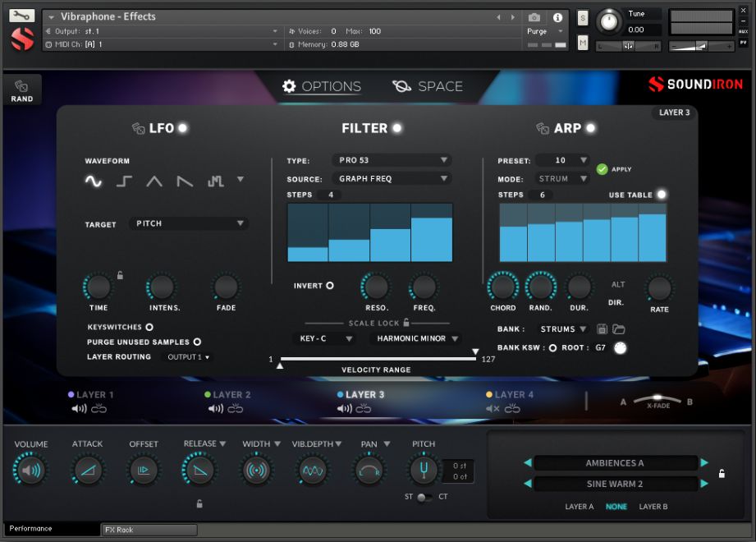Click the ARP randomize dice icon

tap(544, 128)
